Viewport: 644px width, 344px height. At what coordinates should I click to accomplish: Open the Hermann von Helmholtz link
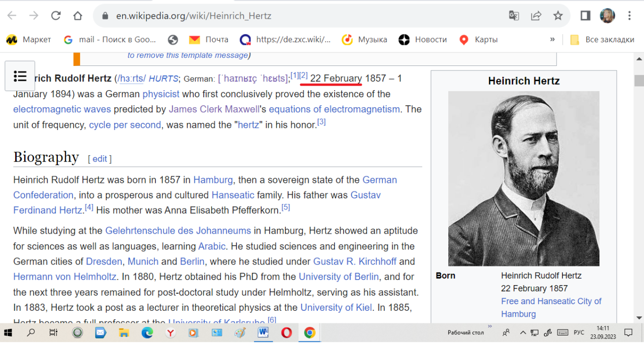tap(65, 277)
